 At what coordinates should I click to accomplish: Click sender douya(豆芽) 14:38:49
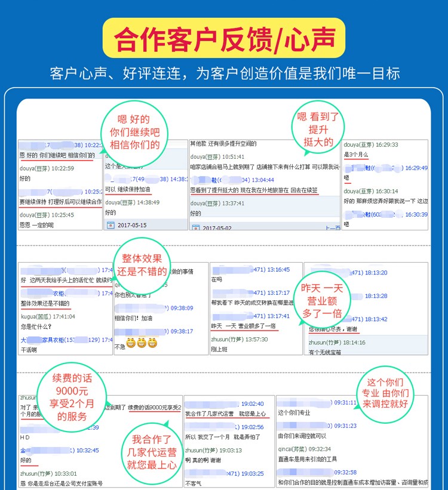point(133,202)
